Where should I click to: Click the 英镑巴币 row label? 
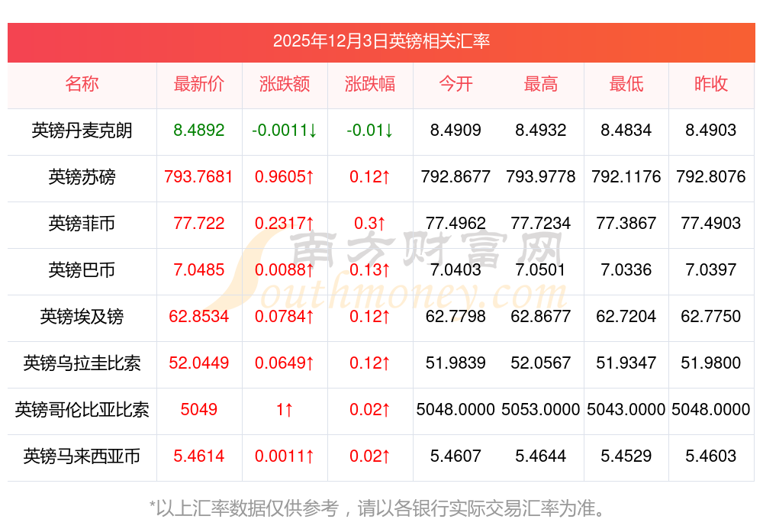pyautogui.click(x=82, y=269)
